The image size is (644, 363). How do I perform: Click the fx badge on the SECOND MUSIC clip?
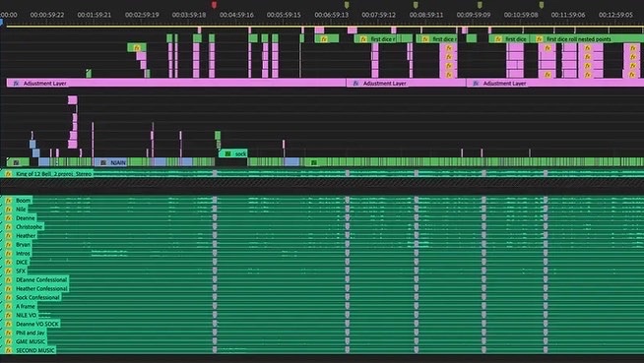pyautogui.click(x=9, y=350)
